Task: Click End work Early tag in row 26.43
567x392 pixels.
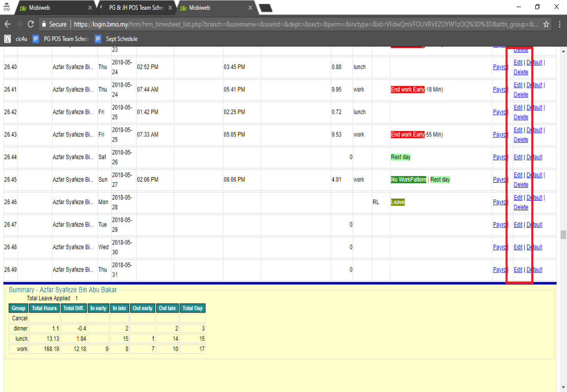Action: pyautogui.click(x=408, y=135)
